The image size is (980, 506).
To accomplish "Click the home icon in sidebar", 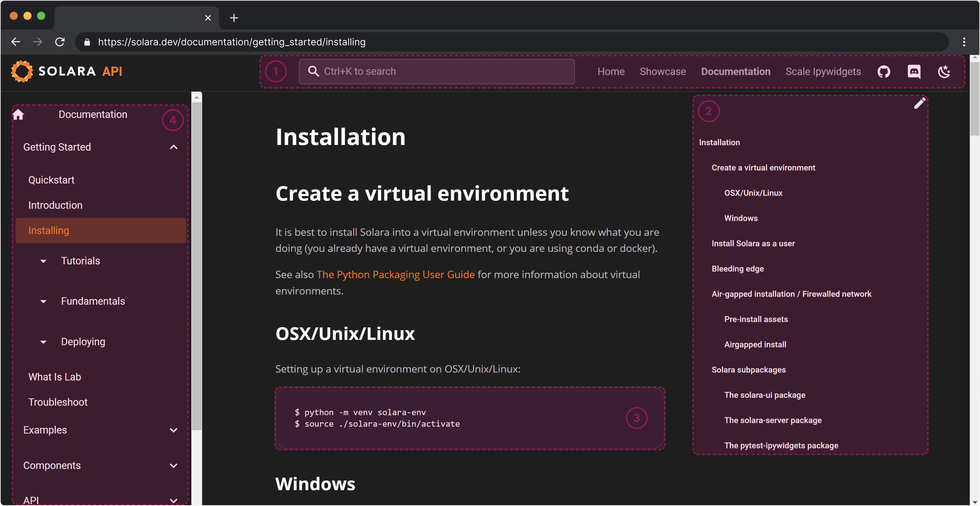I will pyautogui.click(x=18, y=115).
